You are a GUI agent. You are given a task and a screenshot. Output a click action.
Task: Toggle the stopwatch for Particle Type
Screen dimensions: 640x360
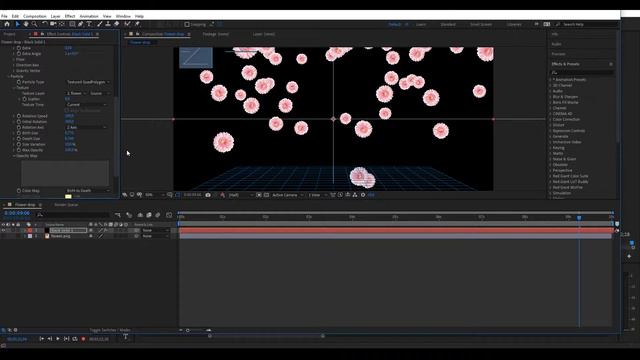click(x=19, y=82)
